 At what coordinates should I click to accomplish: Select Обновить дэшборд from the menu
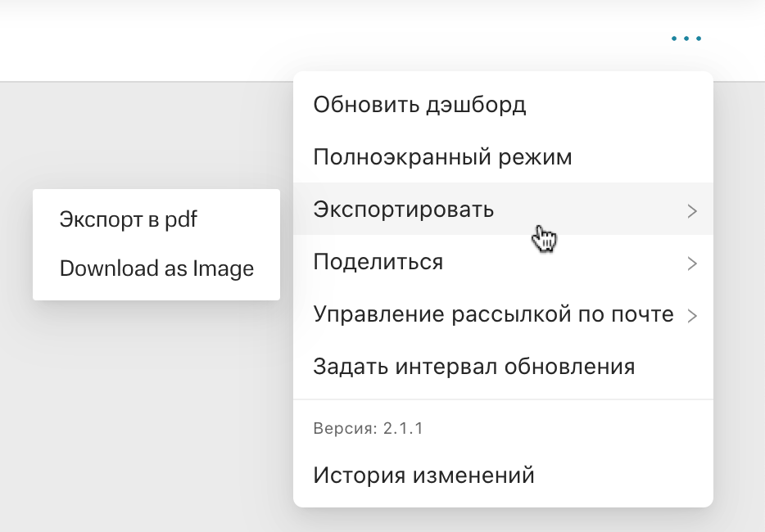coord(419,105)
